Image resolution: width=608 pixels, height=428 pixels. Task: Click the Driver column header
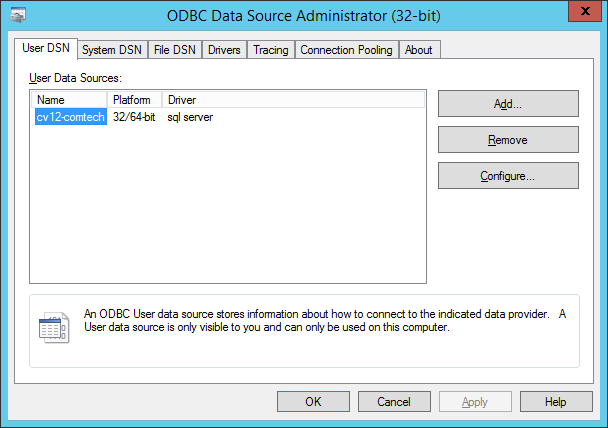(293, 100)
